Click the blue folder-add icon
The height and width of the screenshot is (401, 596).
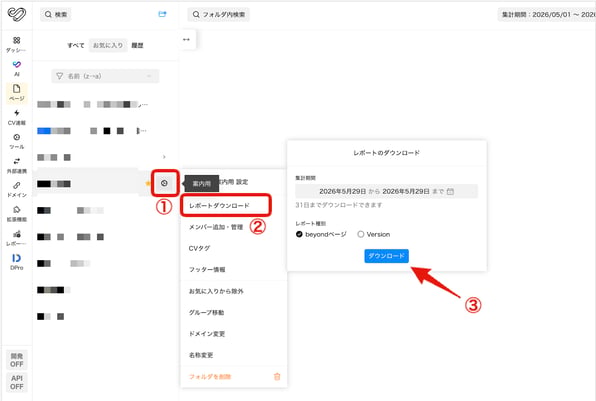pyautogui.click(x=162, y=14)
